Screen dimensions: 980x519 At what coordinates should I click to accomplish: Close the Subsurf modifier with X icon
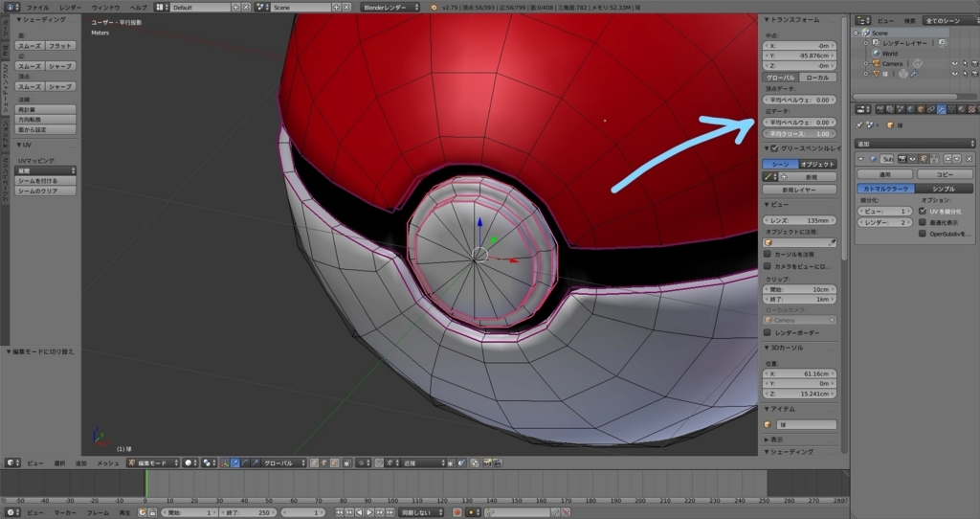pos(970,158)
